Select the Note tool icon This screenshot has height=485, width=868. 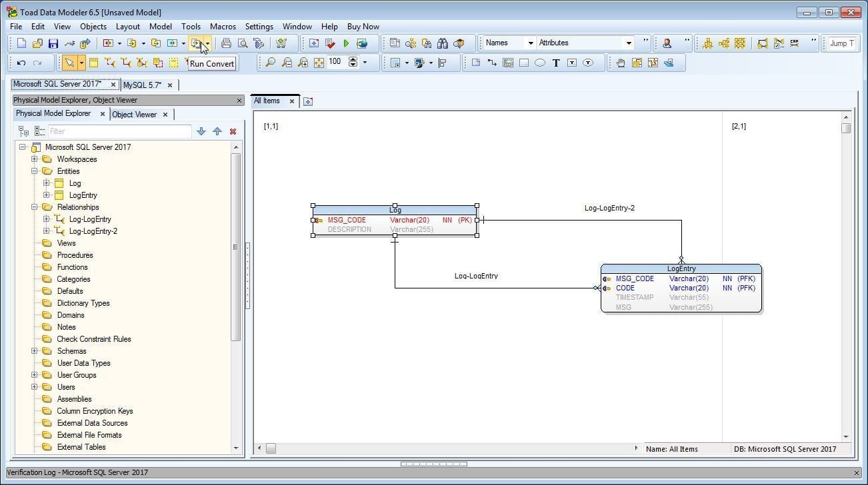(476, 63)
